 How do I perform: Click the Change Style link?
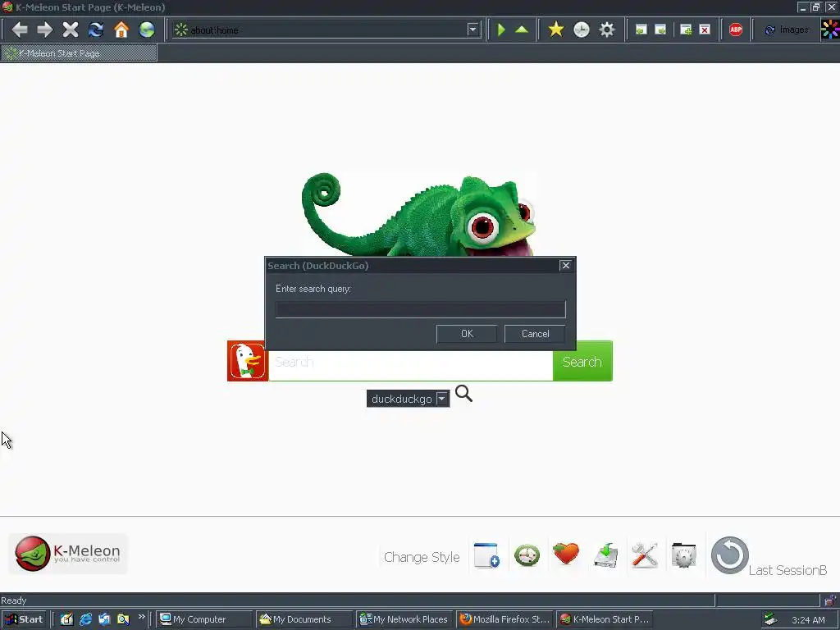click(x=422, y=557)
